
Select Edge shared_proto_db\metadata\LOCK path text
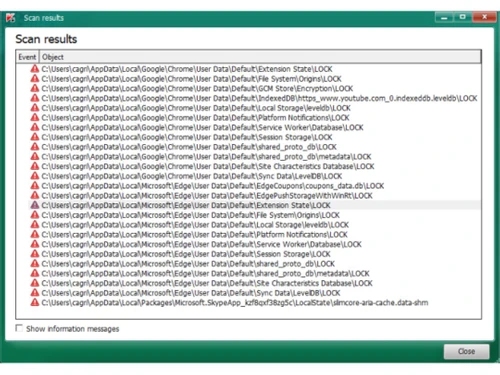click(205, 273)
